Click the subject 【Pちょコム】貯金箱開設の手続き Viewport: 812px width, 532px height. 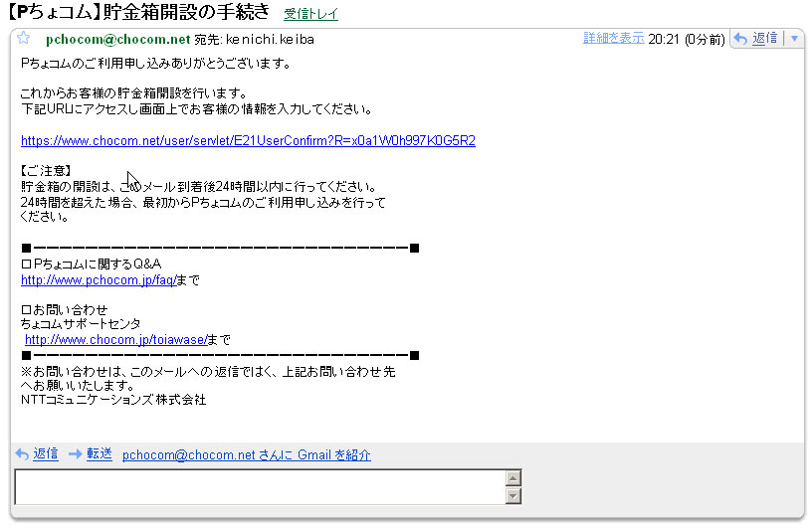138,12
